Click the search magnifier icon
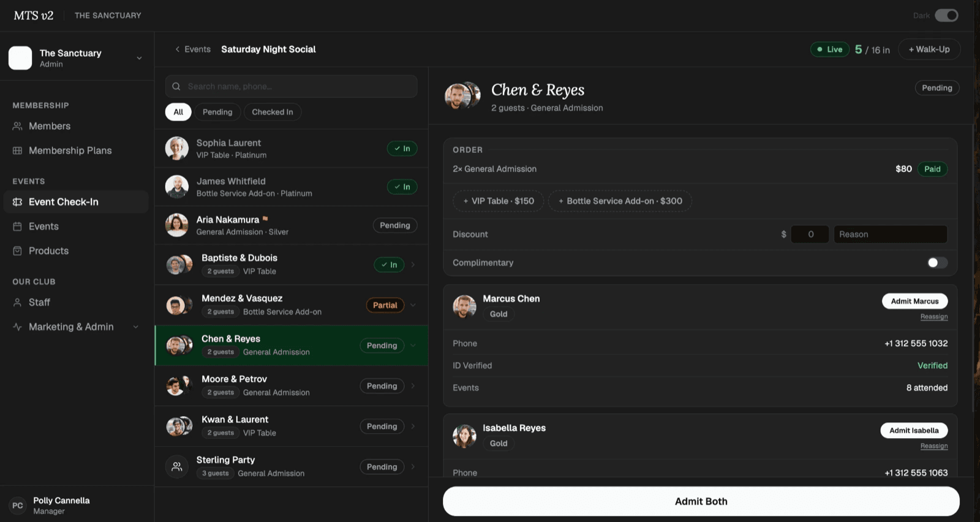 pos(176,86)
